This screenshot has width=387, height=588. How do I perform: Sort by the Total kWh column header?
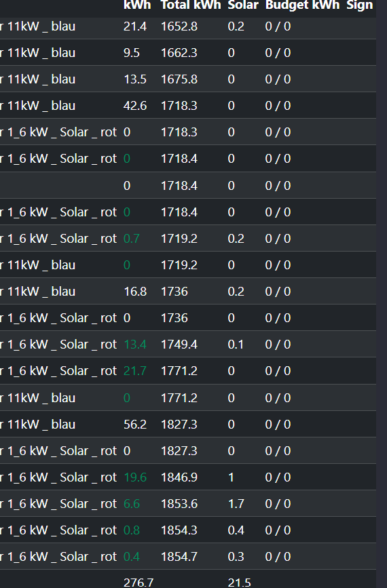(x=191, y=5)
